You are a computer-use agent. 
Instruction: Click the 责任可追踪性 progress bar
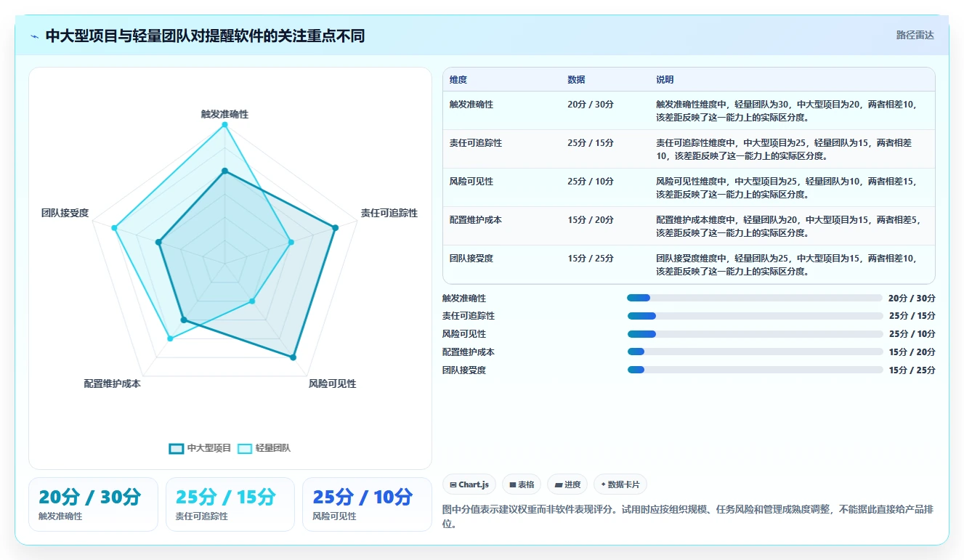point(755,316)
